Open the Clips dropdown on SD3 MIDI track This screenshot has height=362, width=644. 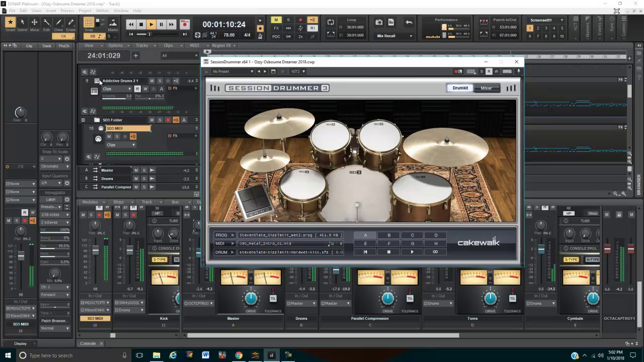point(121,145)
